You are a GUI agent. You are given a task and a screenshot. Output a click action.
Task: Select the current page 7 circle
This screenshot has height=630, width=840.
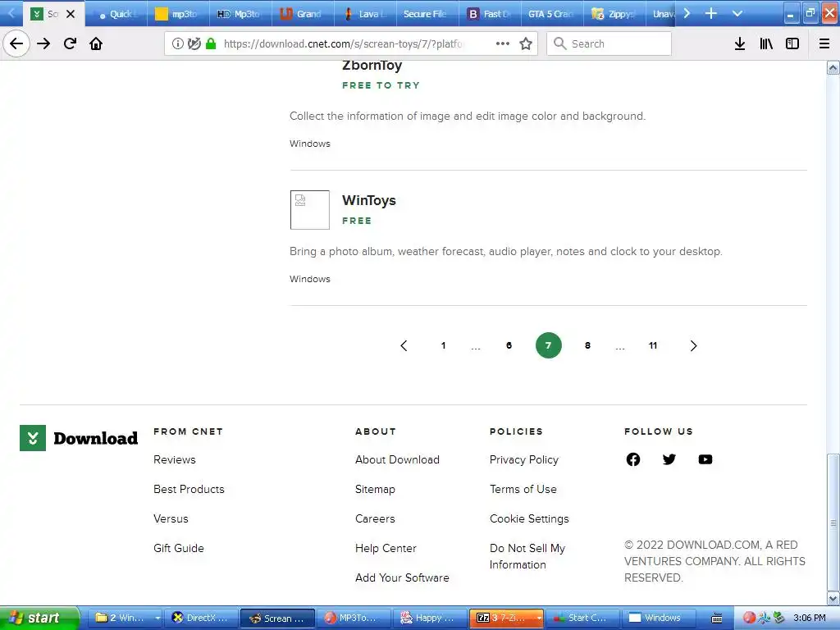point(549,345)
